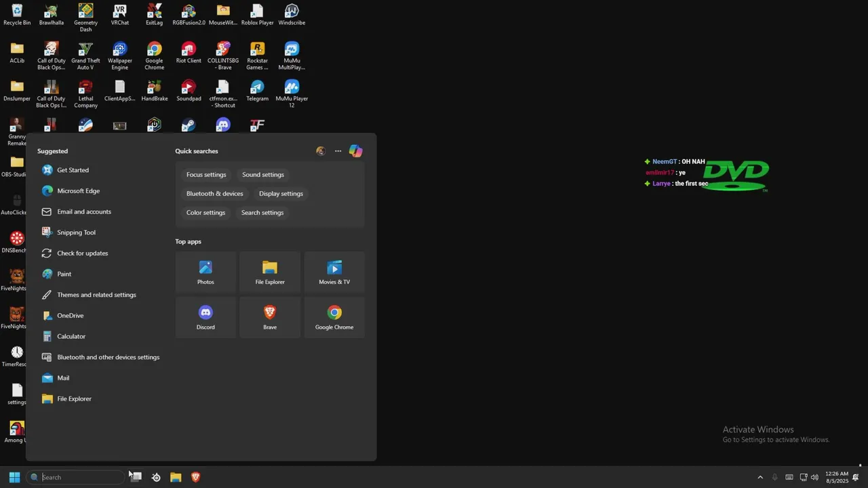Select the Lethal Company desktop icon
This screenshot has width=868, height=488.
click(x=85, y=94)
